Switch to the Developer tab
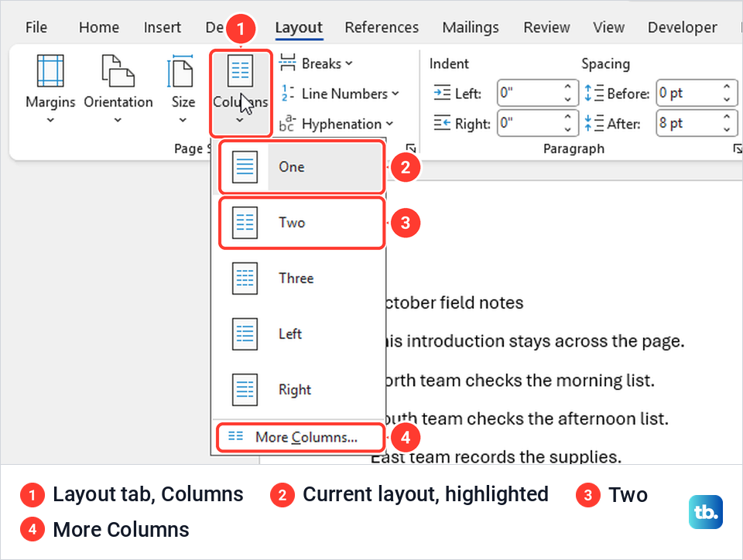 [683, 27]
